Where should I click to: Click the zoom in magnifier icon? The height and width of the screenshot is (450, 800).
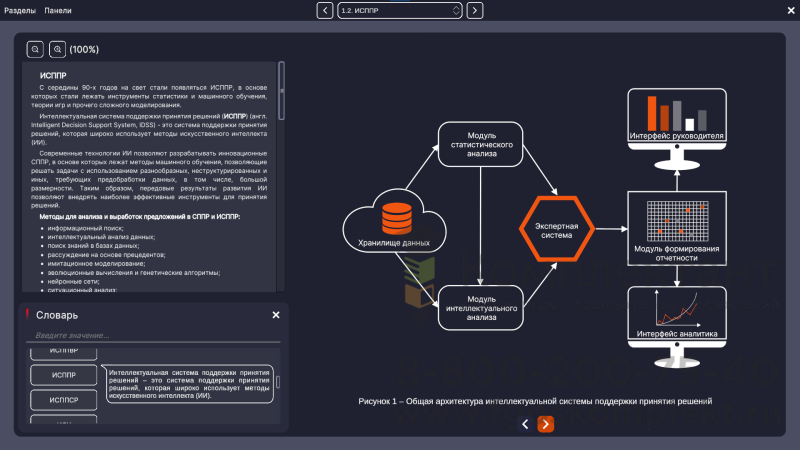(x=57, y=49)
